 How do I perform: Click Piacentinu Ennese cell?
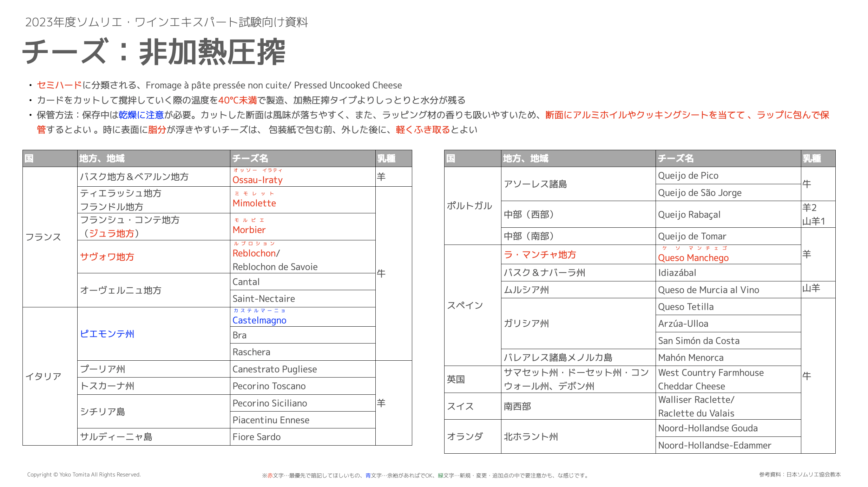303,420
